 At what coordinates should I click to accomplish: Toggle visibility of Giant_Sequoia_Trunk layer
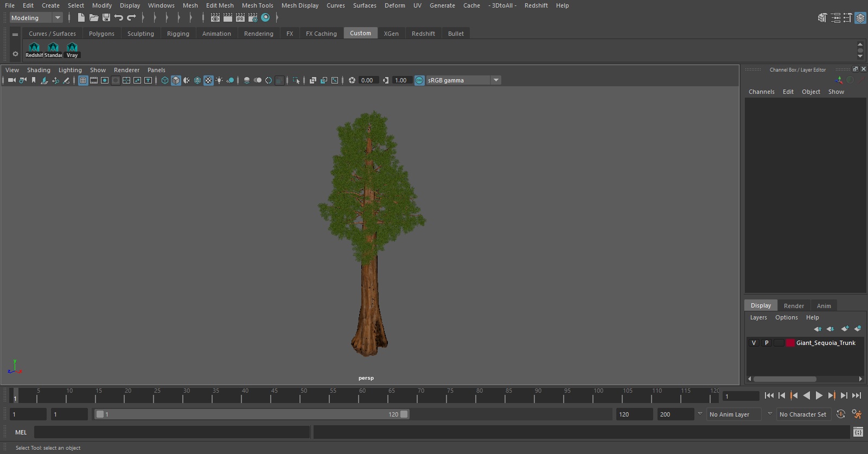point(754,343)
